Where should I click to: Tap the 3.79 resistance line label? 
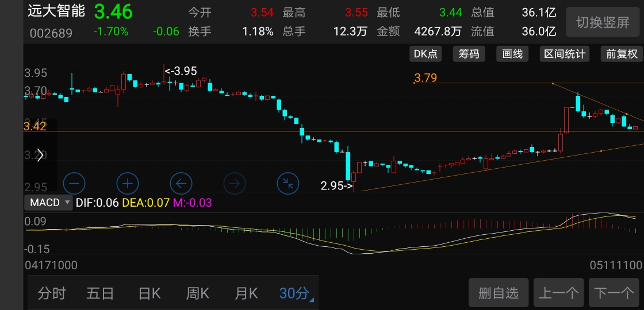pyautogui.click(x=425, y=77)
